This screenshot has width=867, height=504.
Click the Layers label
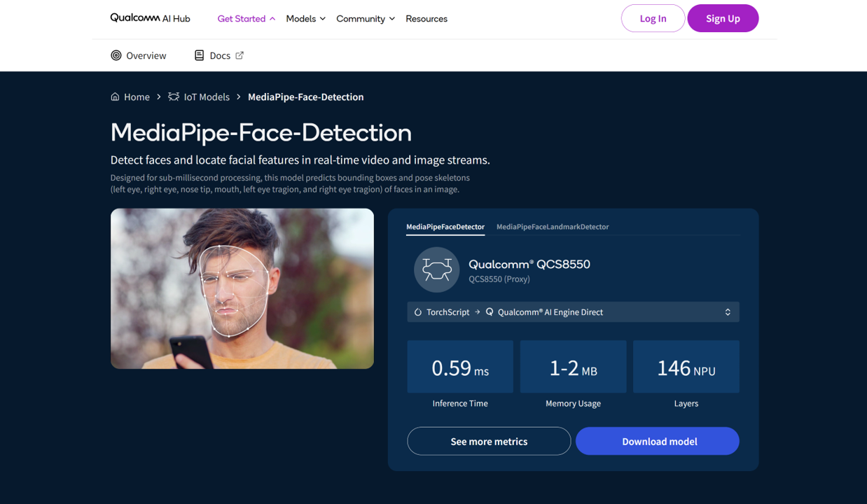pos(686,403)
